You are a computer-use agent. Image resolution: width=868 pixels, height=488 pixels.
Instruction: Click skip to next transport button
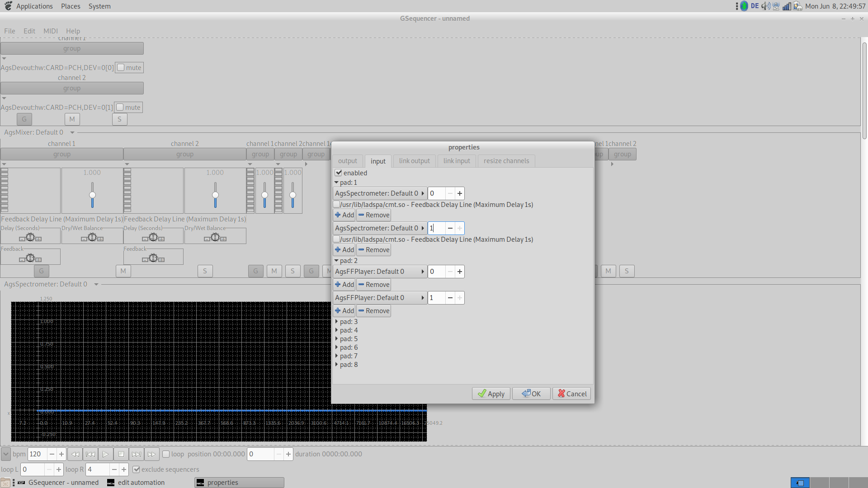coord(136,454)
